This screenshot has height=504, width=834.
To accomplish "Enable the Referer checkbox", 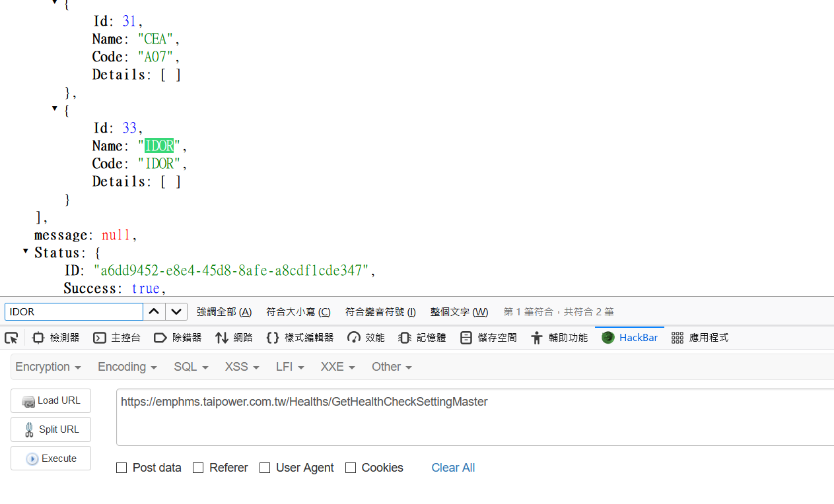I will pyautogui.click(x=198, y=468).
